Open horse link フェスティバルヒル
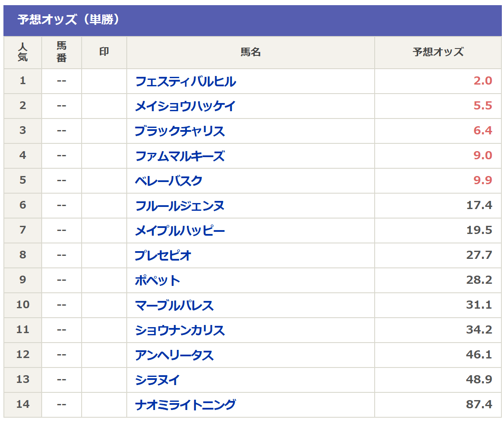This screenshot has height=422, width=504. (x=185, y=81)
